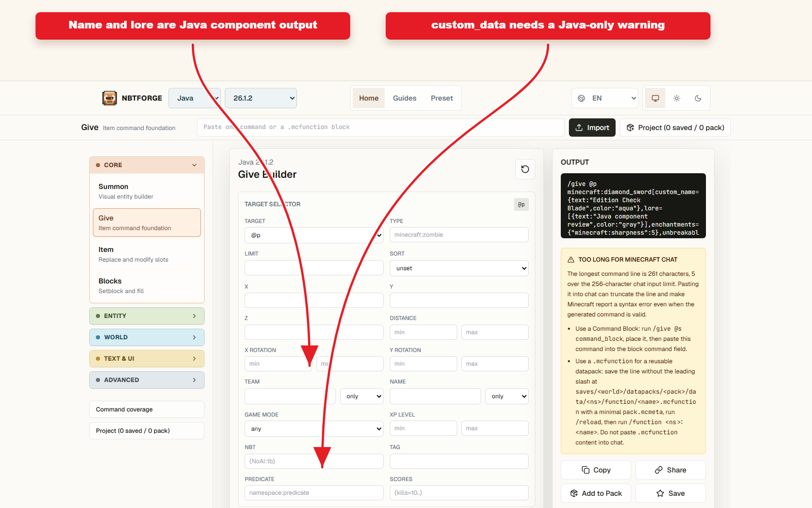Open the TEAM only dropdown
Image resolution: width=812 pixels, height=508 pixels.
point(362,396)
